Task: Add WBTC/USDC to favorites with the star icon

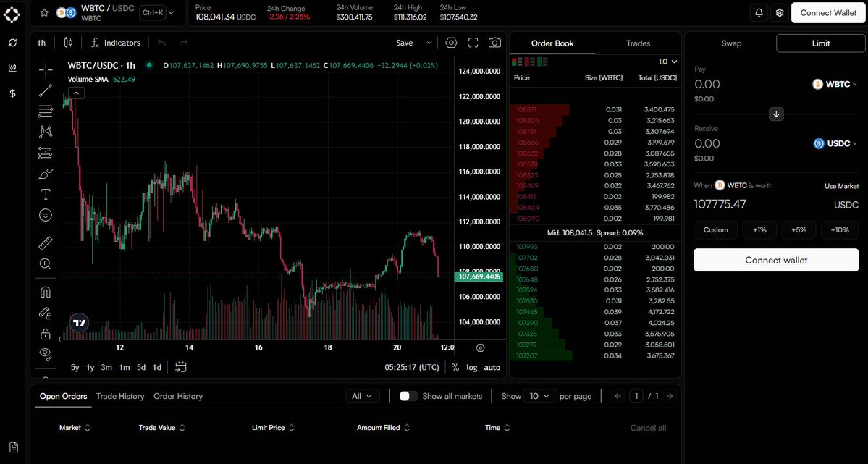Action: click(x=44, y=13)
